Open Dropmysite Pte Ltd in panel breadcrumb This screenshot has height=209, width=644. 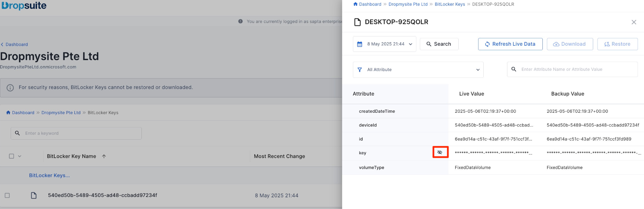coord(408,4)
